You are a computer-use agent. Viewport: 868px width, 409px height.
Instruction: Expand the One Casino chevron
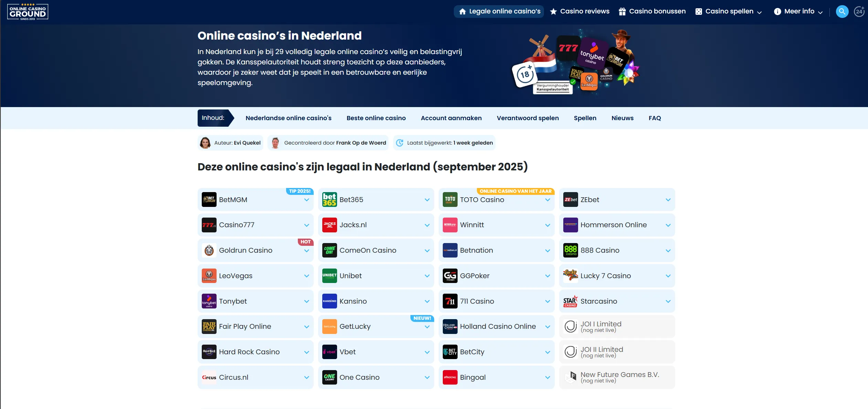tap(427, 377)
